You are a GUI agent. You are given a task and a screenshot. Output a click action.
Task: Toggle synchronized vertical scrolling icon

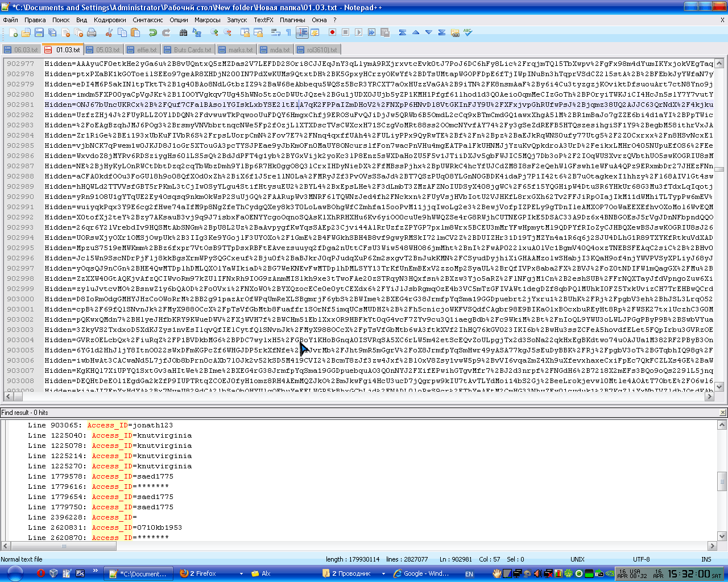245,32
